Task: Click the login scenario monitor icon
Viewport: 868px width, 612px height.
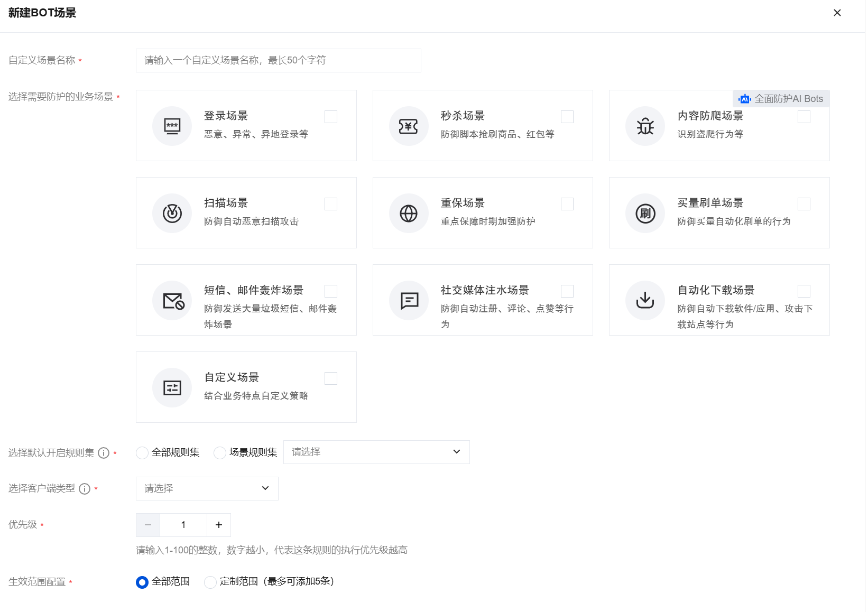Action: (172, 126)
